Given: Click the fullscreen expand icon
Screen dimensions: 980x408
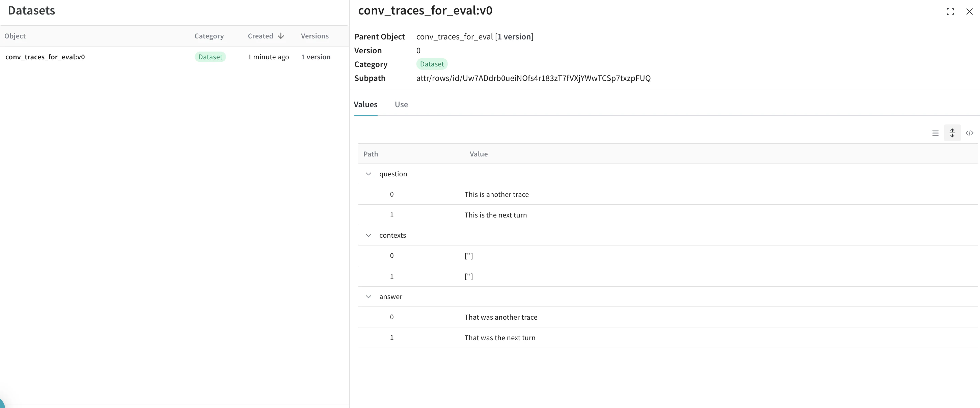Looking at the screenshot, I should [x=950, y=12].
